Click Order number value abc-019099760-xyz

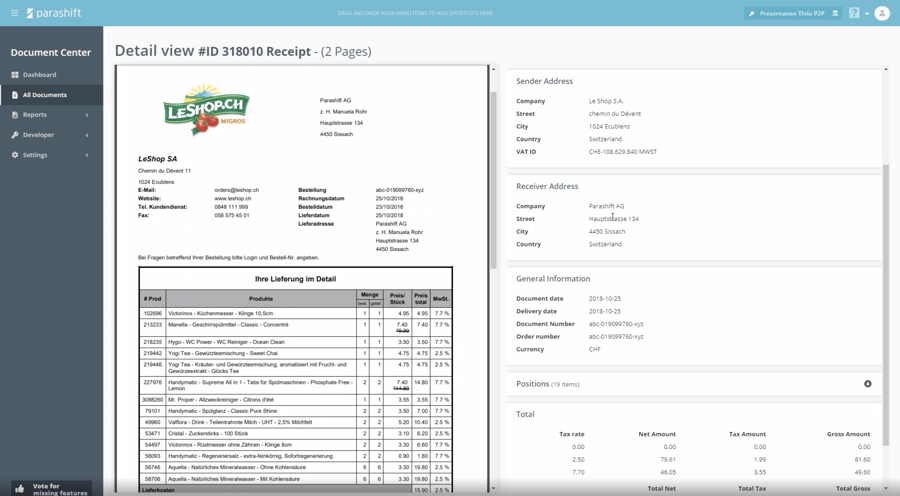616,336
